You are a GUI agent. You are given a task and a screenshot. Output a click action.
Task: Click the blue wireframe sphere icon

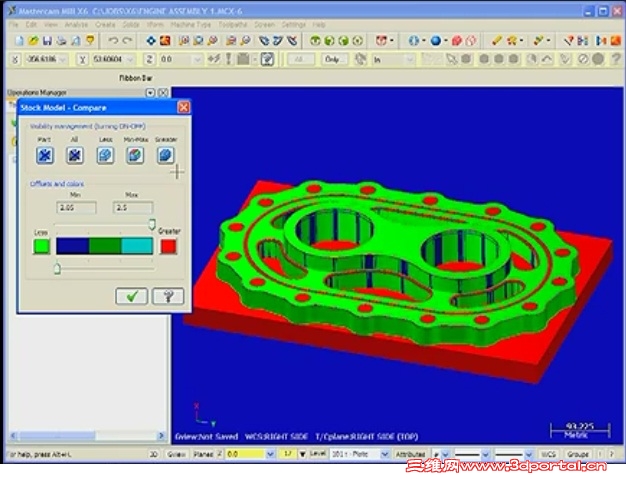tap(414, 40)
